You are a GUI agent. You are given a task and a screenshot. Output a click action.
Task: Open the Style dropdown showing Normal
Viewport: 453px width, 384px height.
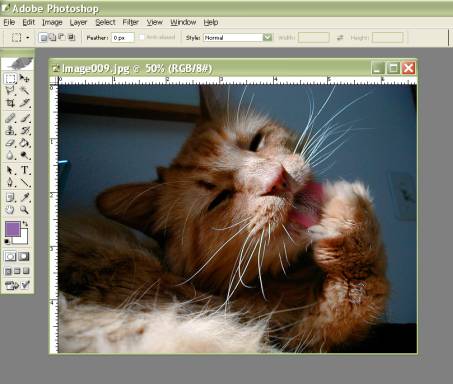(238, 37)
